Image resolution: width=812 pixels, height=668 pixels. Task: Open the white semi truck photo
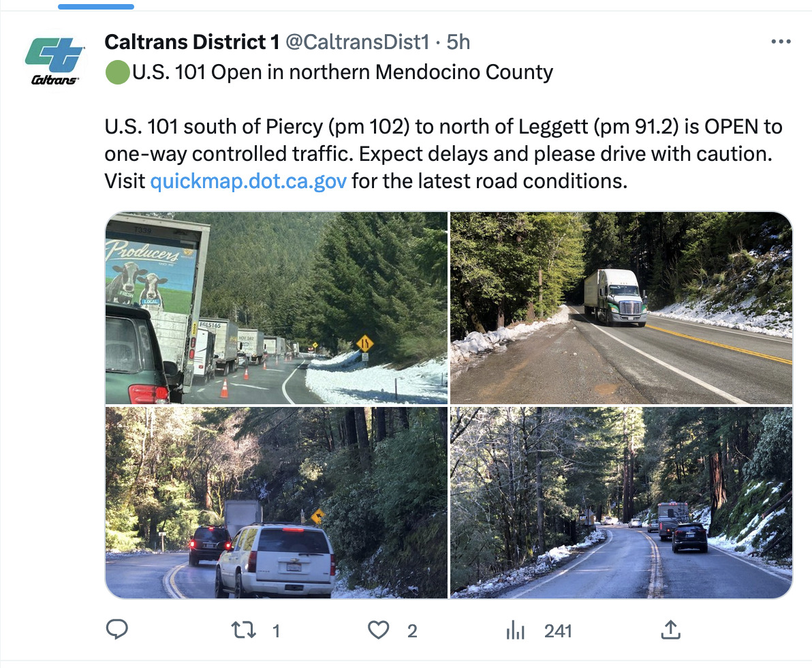[621, 308]
